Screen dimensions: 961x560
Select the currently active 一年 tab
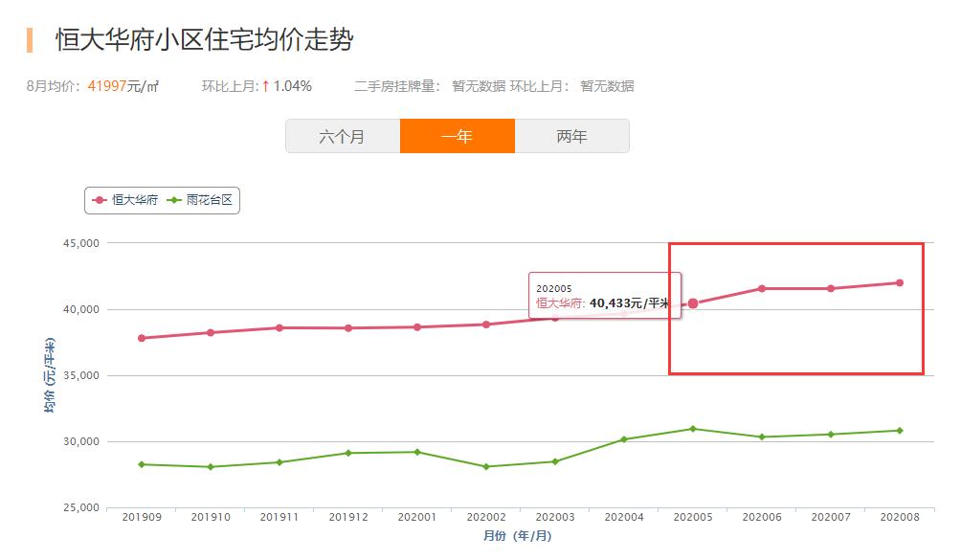pos(458,135)
